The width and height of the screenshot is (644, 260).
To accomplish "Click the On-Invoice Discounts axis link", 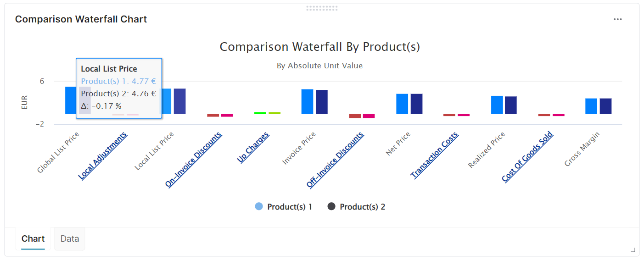I will click(x=194, y=159).
